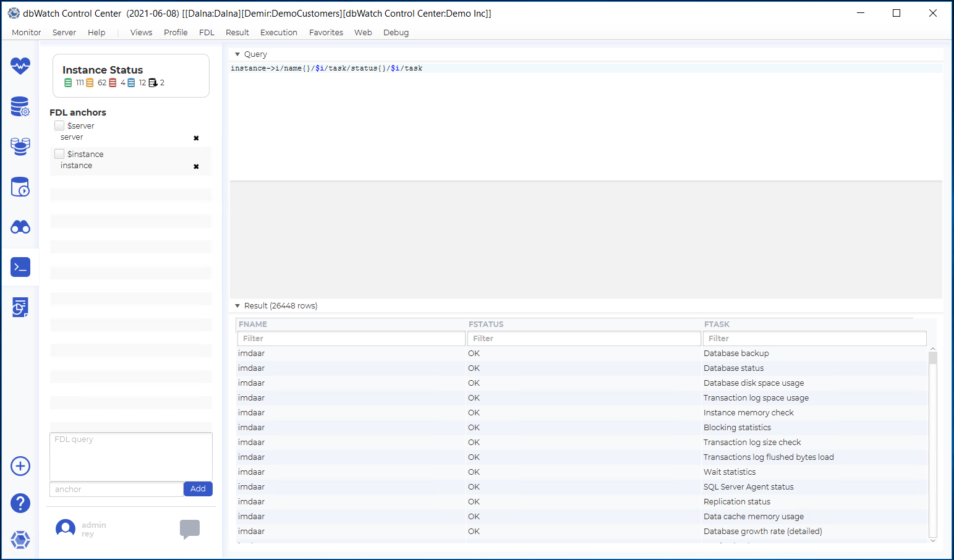Select 'Transaction log space usage' cell
The image size is (954, 560).
coord(756,398)
